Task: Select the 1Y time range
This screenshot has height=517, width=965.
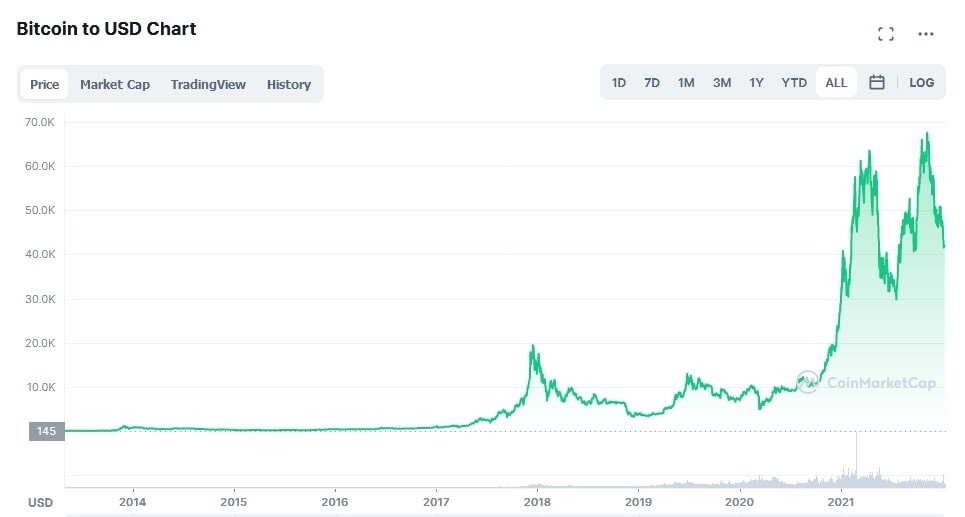Action: tap(756, 82)
